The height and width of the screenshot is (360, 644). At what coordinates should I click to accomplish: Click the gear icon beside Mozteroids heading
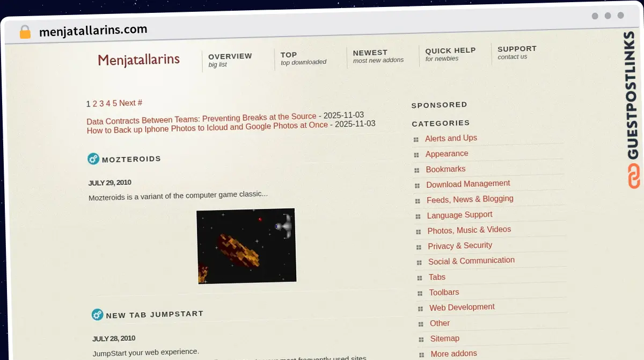[93, 159]
